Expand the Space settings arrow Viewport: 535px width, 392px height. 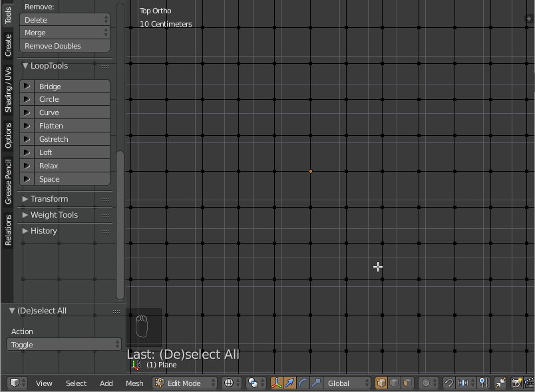point(27,179)
